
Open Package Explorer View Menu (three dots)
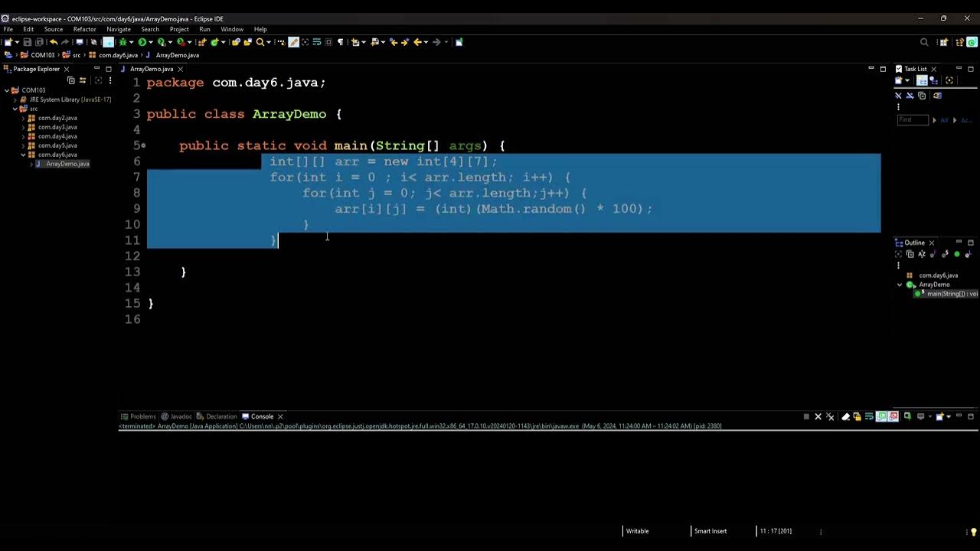pos(110,80)
